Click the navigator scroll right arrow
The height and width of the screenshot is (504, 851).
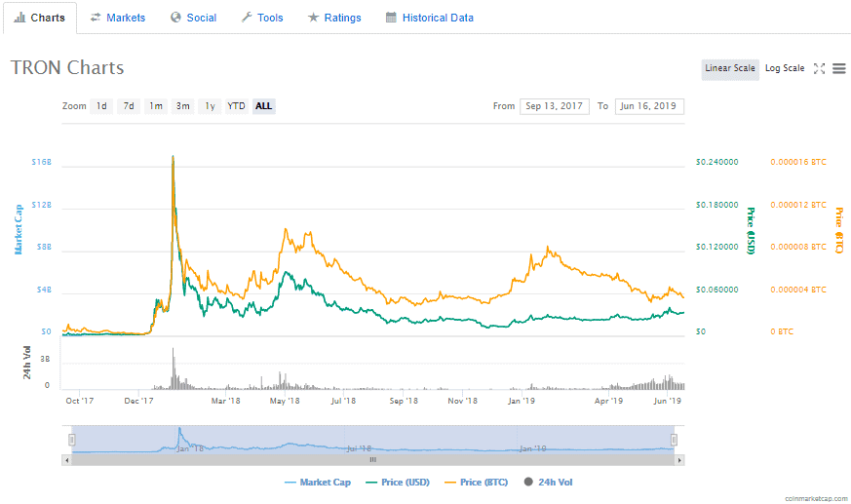[x=679, y=460]
